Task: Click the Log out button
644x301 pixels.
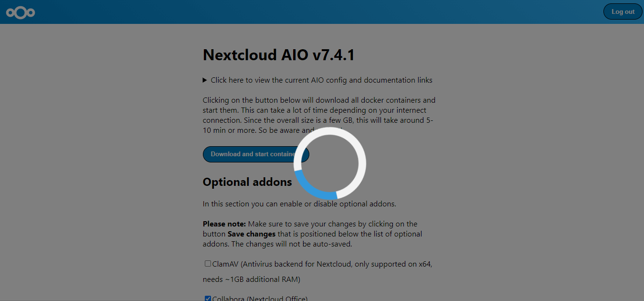Action: [x=623, y=12]
